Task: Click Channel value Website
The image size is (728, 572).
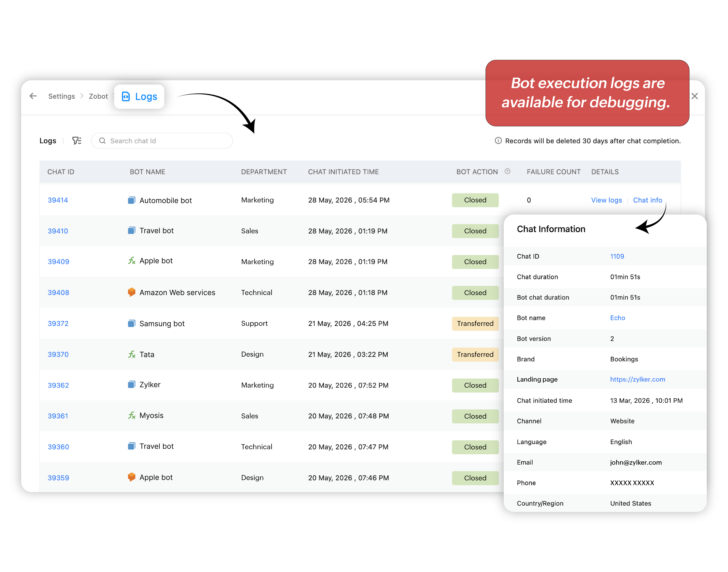Action: click(x=622, y=421)
